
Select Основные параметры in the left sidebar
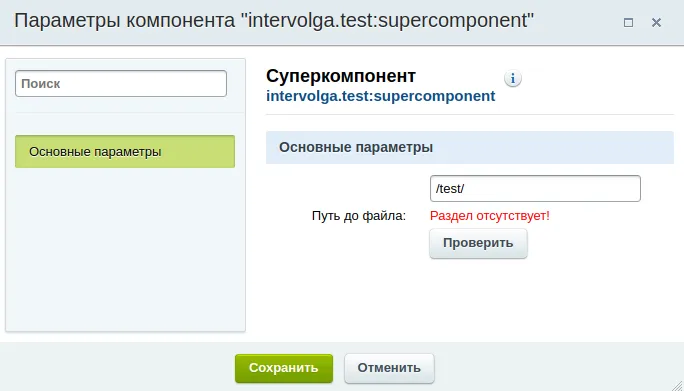(125, 151)
